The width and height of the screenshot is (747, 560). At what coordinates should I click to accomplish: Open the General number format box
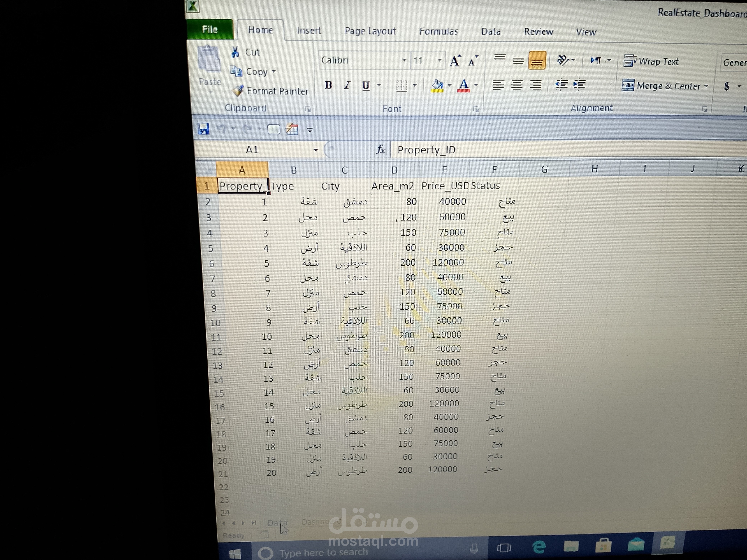coord(734,62)
